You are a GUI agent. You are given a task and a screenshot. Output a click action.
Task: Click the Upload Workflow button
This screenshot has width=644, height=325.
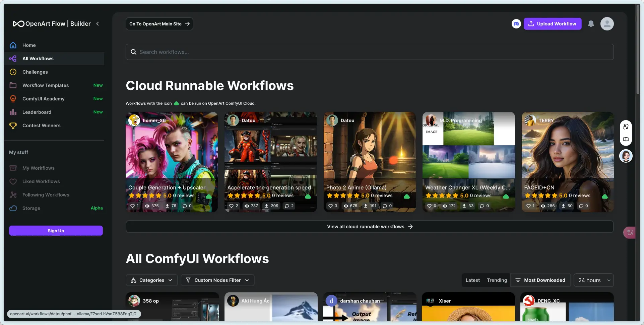pyautogui.click(x=552, y=24)
